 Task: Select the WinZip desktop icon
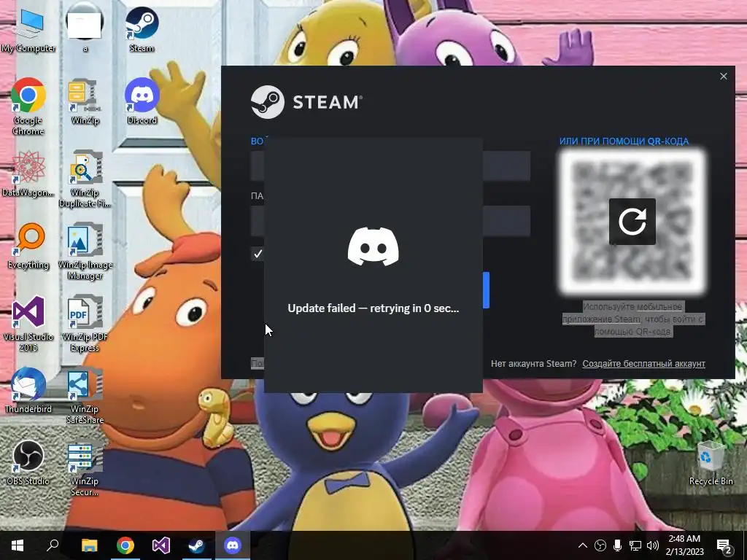pyautogui.click(x=85, y=101)
